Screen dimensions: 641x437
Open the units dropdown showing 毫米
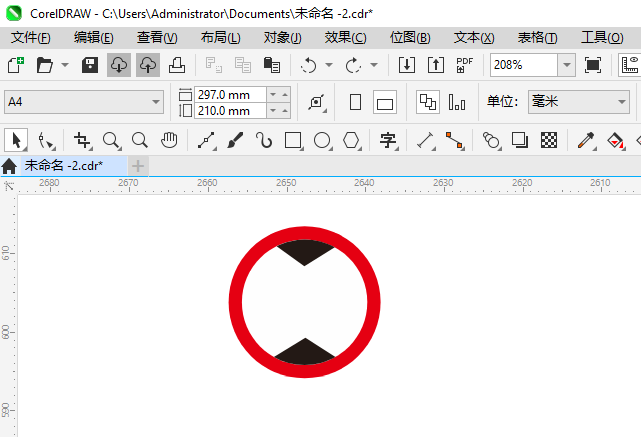tap(578, 102)
